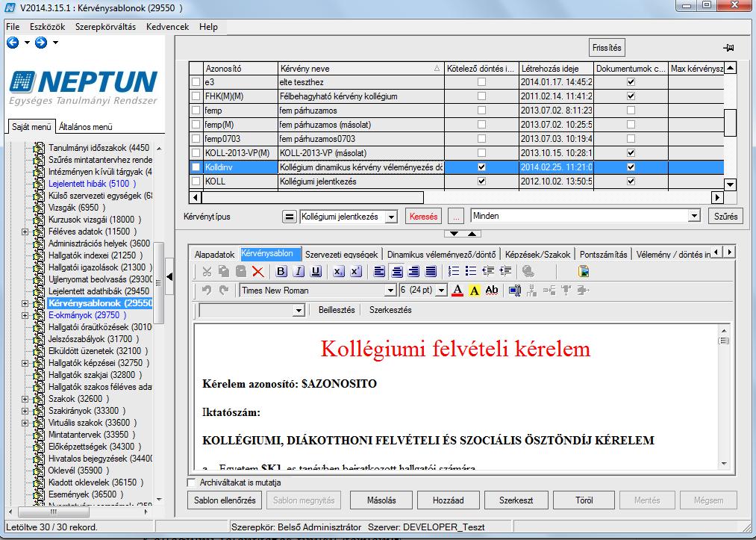Viewport: 756px width, 540px height.
Task: Click the spell check Ab icon
Action: (x=492, y=290)
